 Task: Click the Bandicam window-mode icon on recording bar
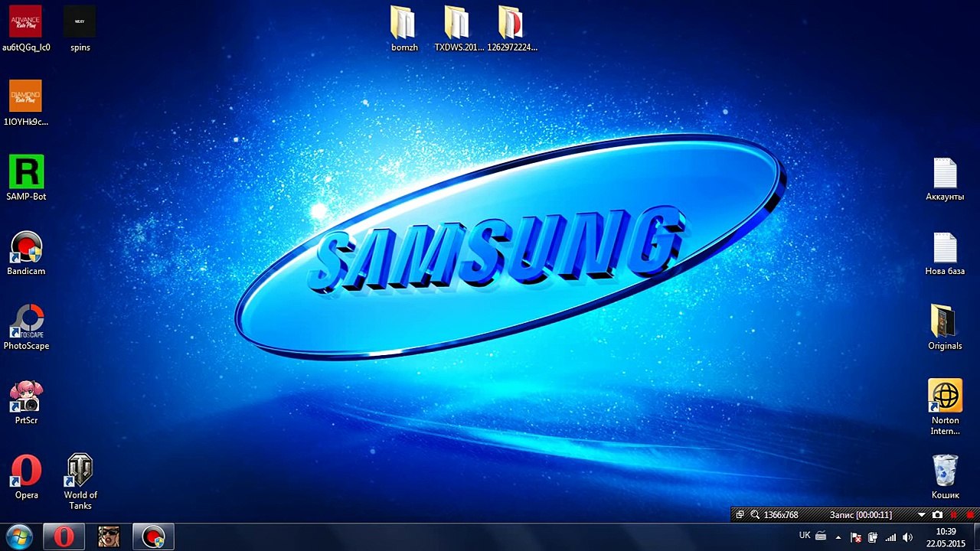pos(740,515)
